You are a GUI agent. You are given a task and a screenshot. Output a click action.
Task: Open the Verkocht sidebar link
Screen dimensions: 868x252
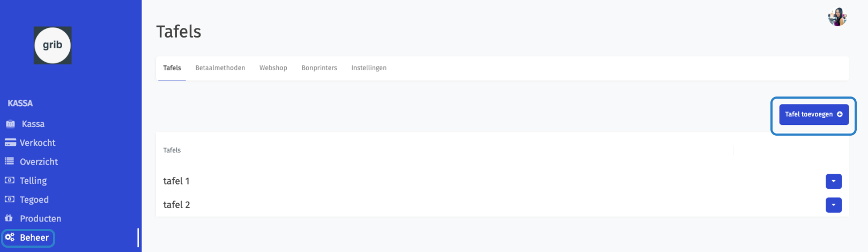[38, 143]
